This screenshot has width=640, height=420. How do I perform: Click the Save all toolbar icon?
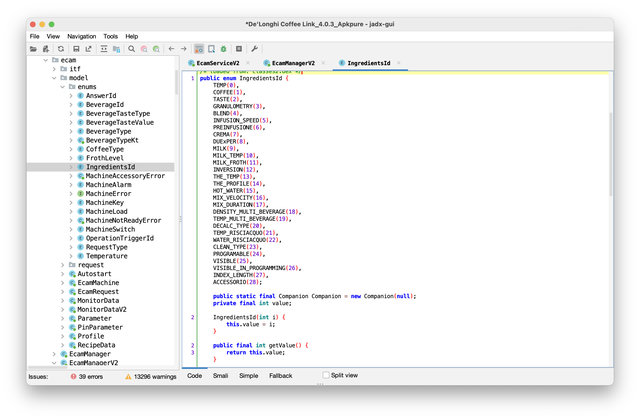(x=76, y=49)
